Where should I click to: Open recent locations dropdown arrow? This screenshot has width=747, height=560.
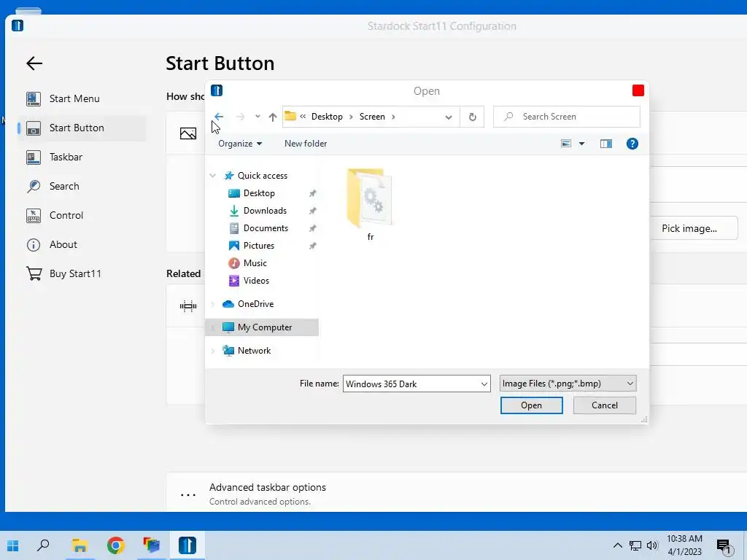(258, 117)
